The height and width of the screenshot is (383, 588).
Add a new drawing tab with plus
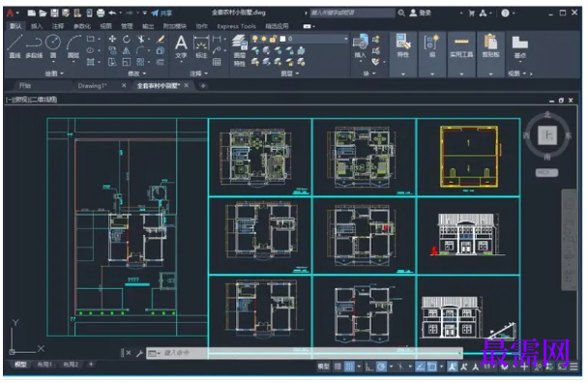click(x=203, y=86)
